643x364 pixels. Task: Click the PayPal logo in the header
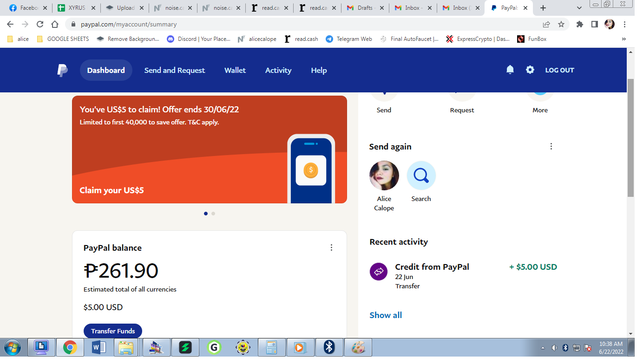[62, 70]
